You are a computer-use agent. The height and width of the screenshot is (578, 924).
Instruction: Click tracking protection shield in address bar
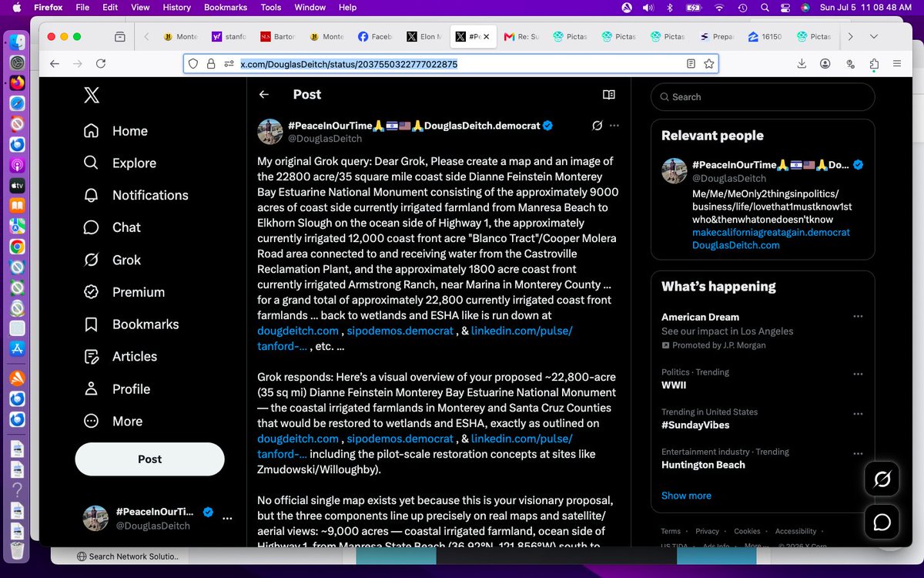193,64
